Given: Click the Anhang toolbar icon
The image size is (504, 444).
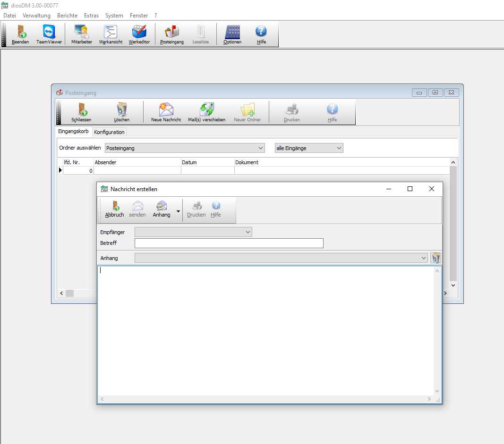Looking at the screenshot, I should point(162,209).
